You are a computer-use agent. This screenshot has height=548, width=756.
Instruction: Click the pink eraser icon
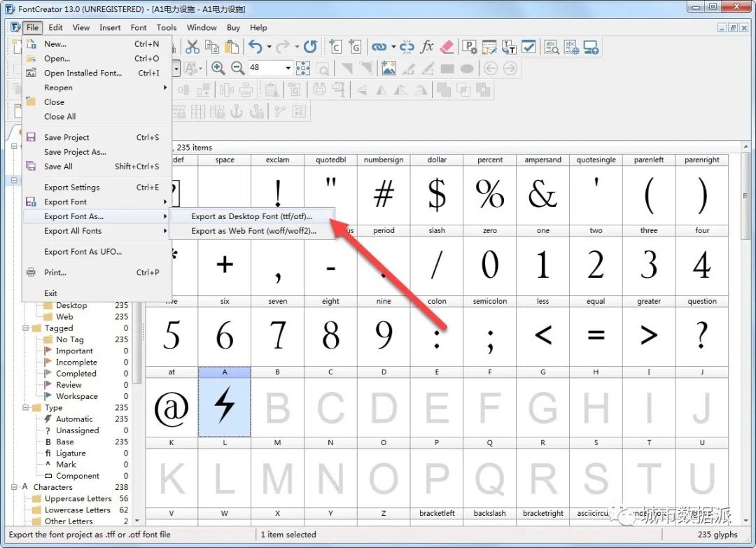pos(447,47)
